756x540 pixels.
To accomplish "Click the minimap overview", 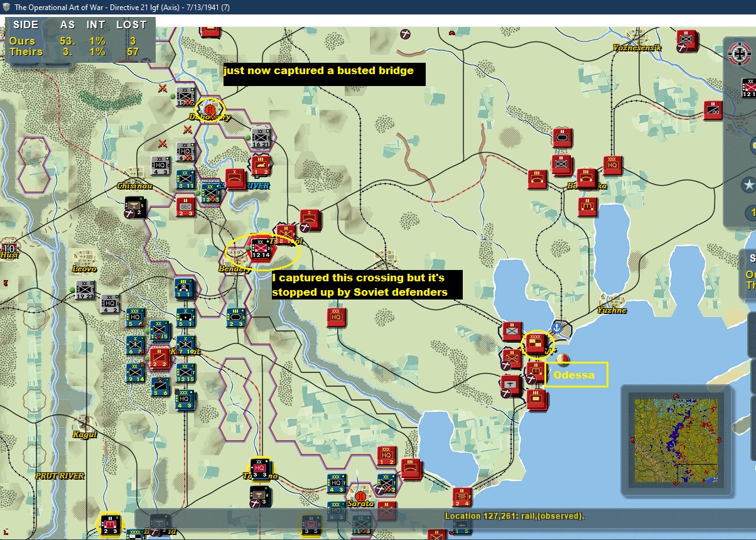I will tap(676, 440).
